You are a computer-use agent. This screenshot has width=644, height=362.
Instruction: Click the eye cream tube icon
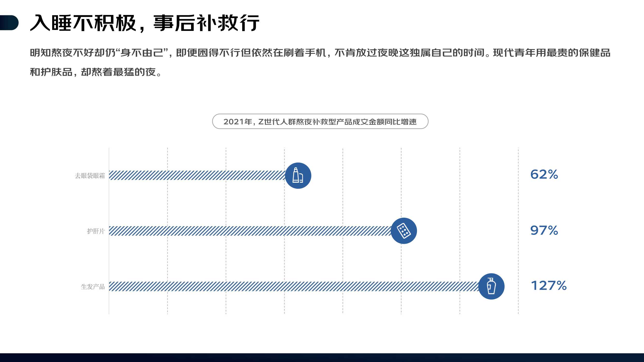(298, 176)
